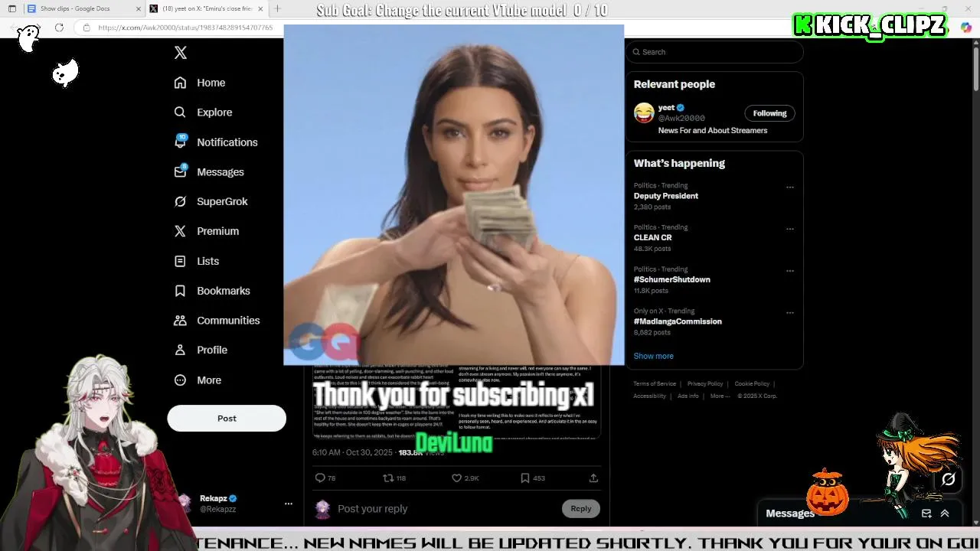Close the yeet on X tab

pyautogui.click(x=260, y=8)
